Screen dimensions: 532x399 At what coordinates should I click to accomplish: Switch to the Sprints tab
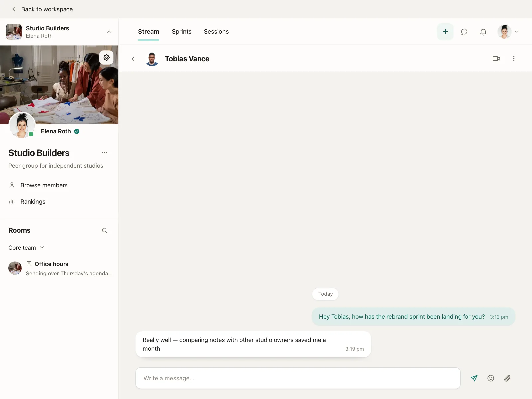point(182,32)
